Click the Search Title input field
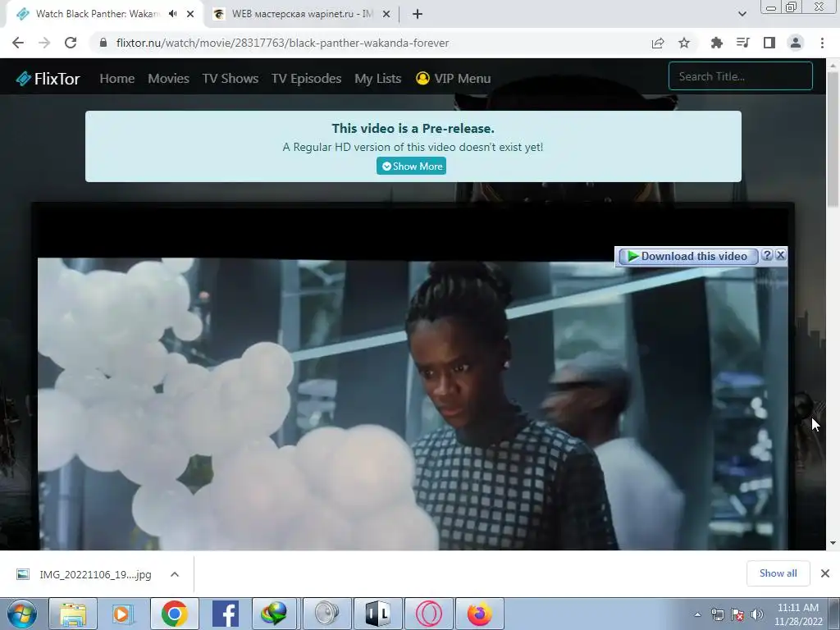840x630 pixels. pos(741,76)
